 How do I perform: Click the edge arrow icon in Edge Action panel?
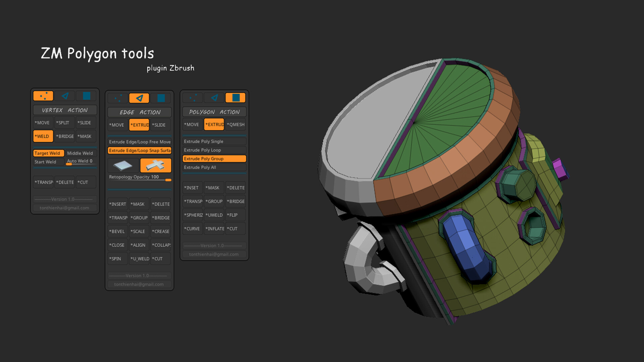click(139, 98)
